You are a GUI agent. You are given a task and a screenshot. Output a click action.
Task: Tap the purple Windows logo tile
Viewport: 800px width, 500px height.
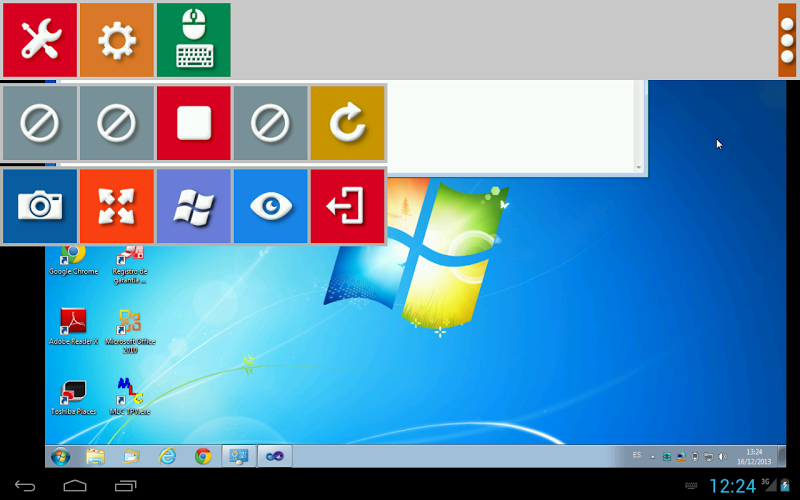pyautogui.click(x=193, y=206)
